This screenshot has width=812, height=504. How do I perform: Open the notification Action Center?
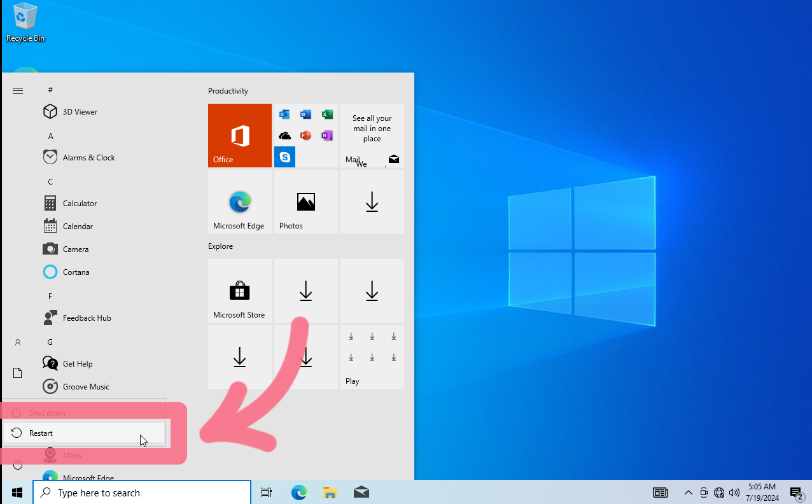click(796, 493)
